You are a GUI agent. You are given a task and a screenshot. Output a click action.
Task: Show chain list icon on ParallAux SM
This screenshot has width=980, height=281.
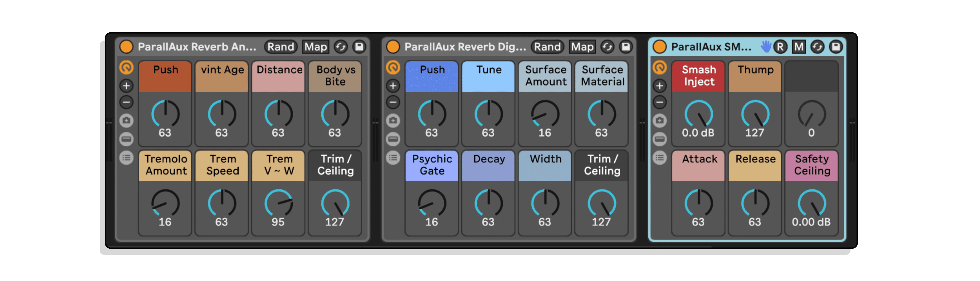pos(660,139)
